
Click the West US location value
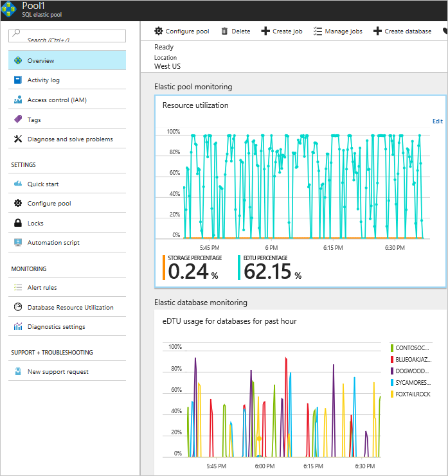click(167, 66)
